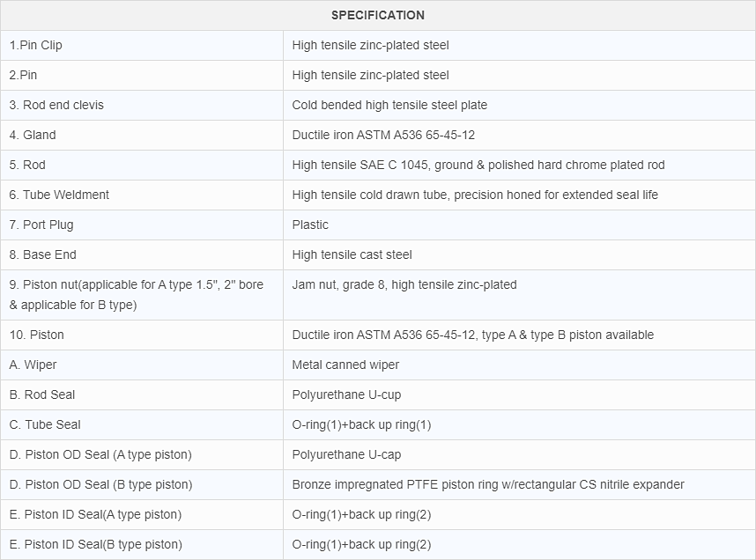Click the "6. Tube Weldment" cell
756x560 pixels.
(59, 195)
